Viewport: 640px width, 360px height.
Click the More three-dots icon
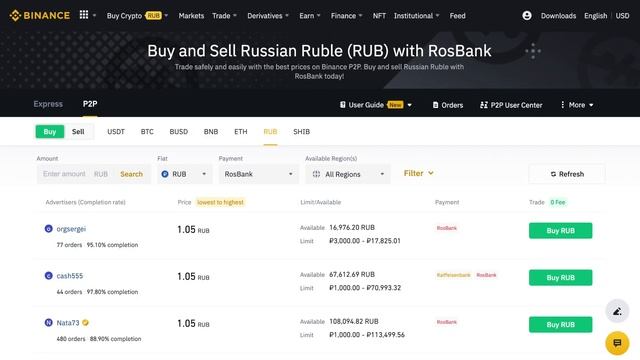point(562,105)
